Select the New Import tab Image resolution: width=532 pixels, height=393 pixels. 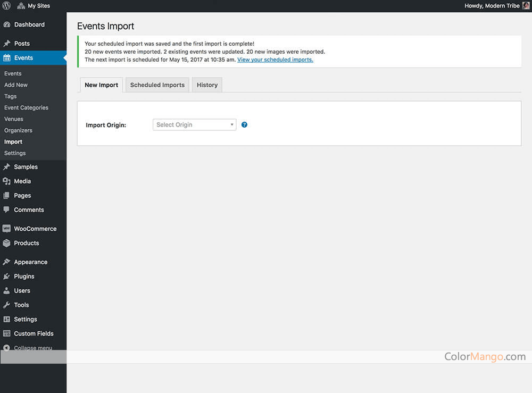pyautogui.click(x=101, y=85)
